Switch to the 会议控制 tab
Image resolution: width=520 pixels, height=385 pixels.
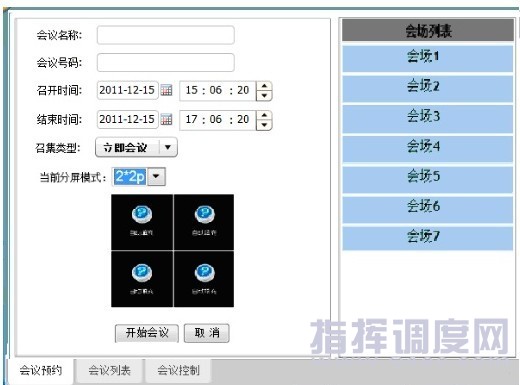[178, 370]
